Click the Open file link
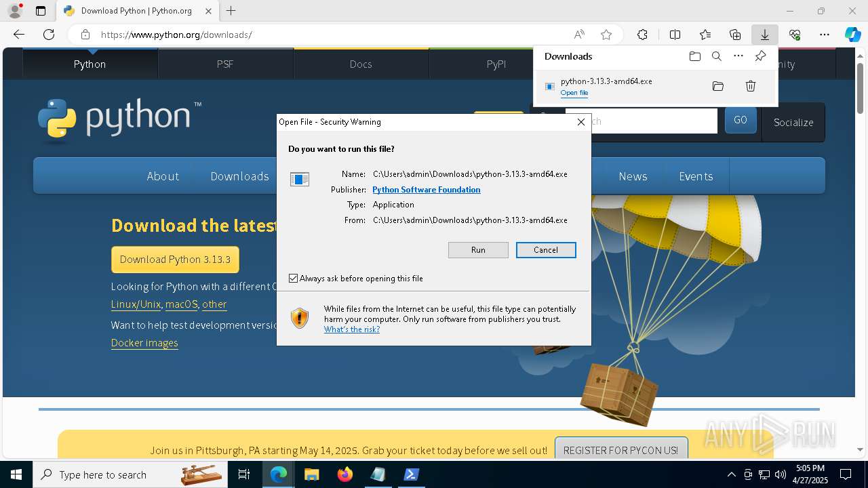Viewport: 868px width, 488px height. pos(574,93)
